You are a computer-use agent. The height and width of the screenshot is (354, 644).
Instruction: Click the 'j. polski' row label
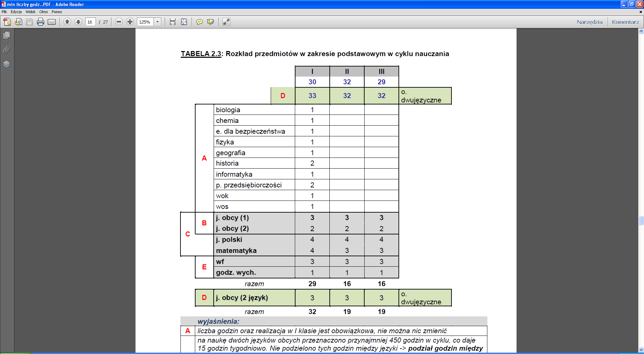tap(229, 239)
